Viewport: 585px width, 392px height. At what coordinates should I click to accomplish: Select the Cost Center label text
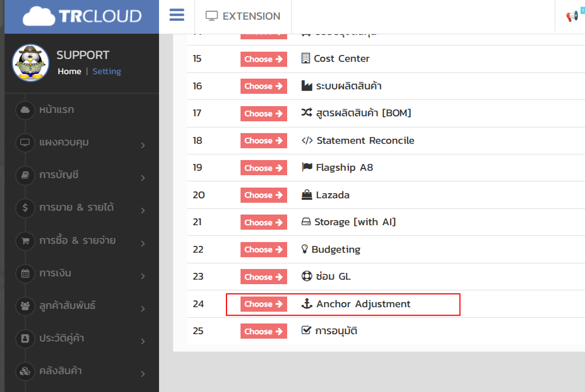coord(342,58)
